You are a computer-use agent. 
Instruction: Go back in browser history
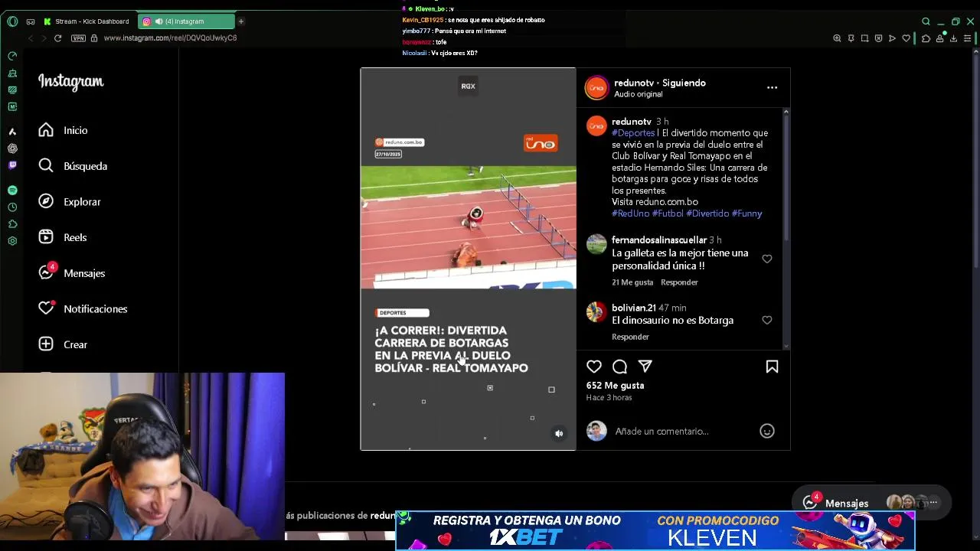click(x=31, y=38)
